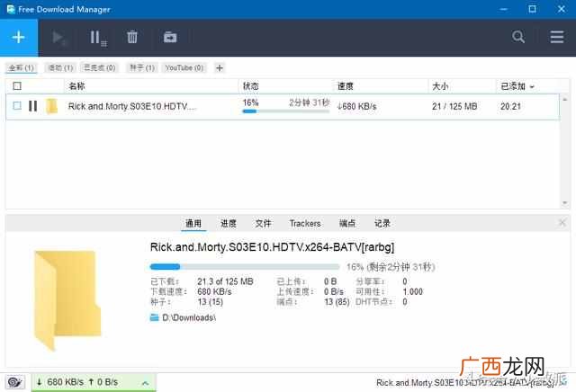Move download using the folder toolbar icon

(x=170, y=37)
